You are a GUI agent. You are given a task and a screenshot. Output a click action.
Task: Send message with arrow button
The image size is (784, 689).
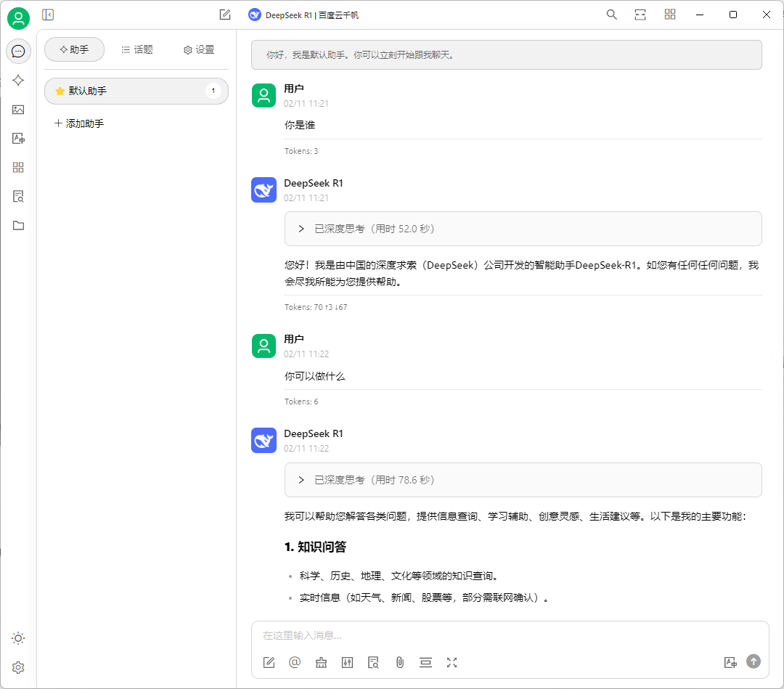[x=754, y=661]
